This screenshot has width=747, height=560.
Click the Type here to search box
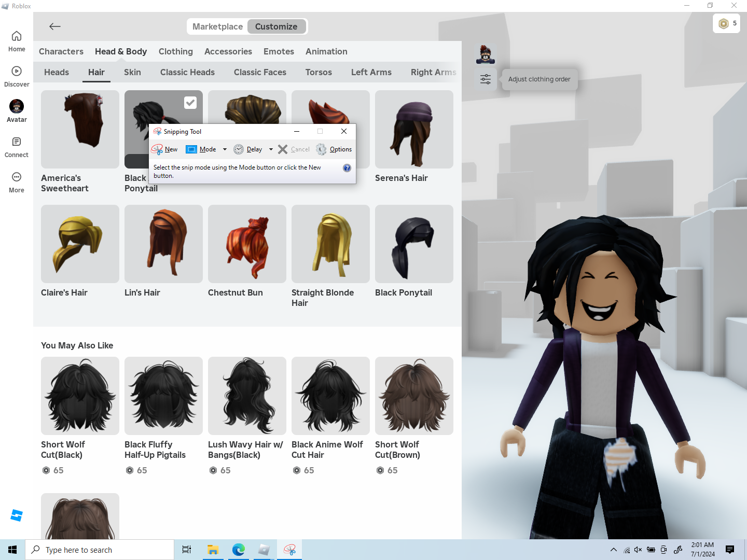100,550
